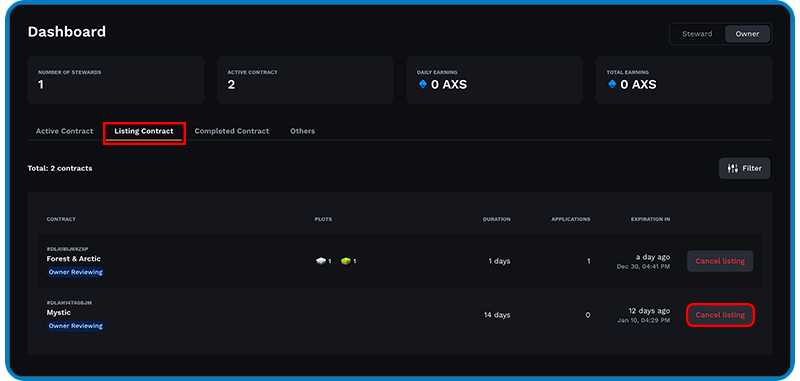Click the '1 days' duration value
Screen dimensions: 800x381
click(499, 261)
